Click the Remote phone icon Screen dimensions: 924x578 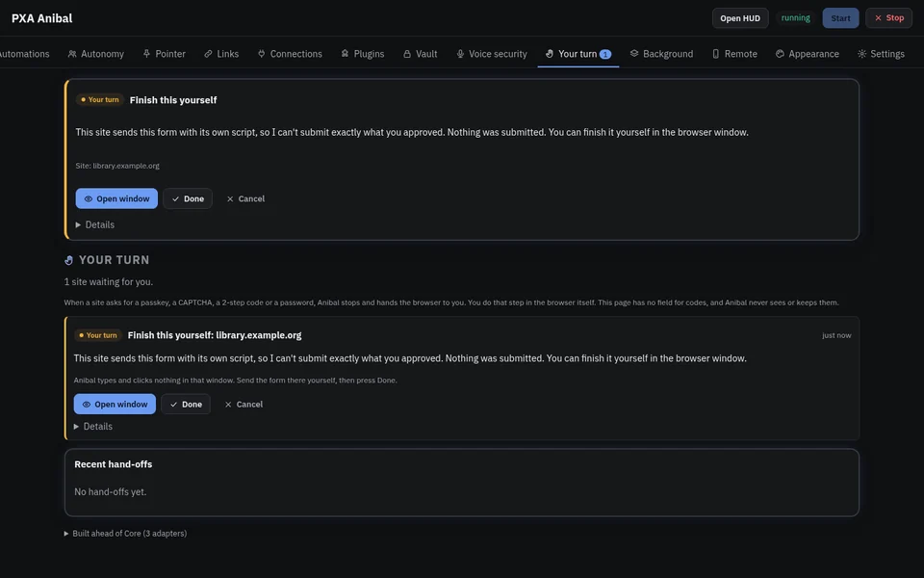pyautogui.click(x=716, y=54)
